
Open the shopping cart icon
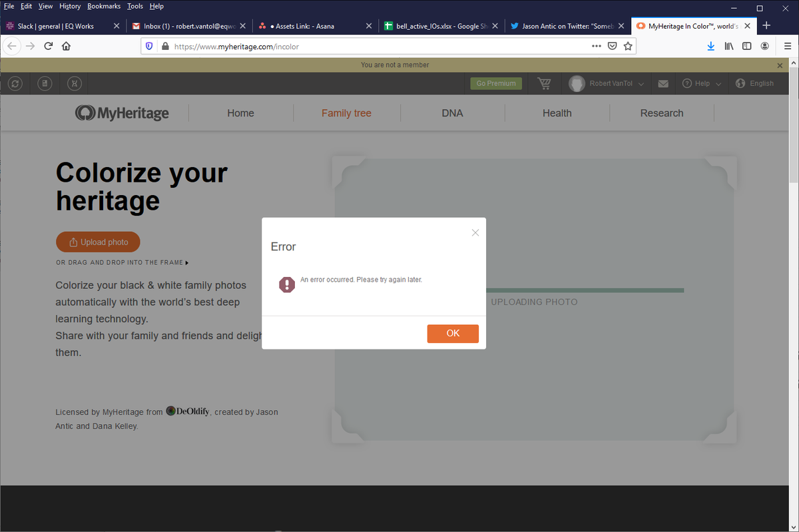tap(545, 83)
